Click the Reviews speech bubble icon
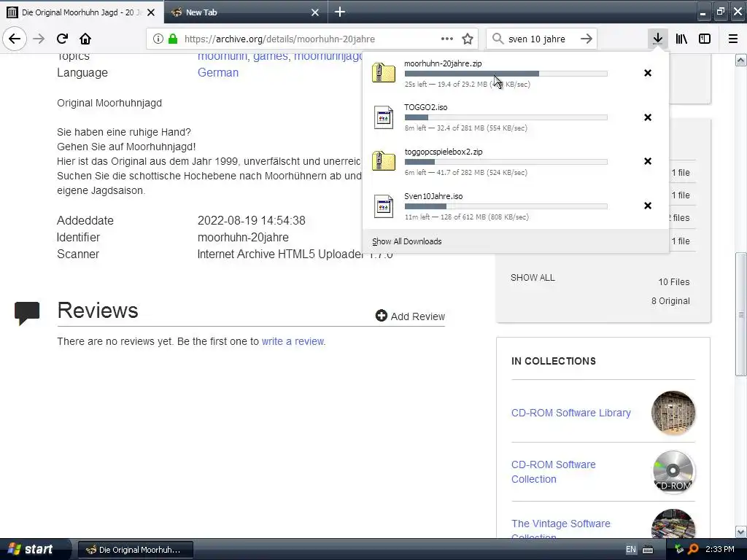Screen dimensions: 747x560 27,314
